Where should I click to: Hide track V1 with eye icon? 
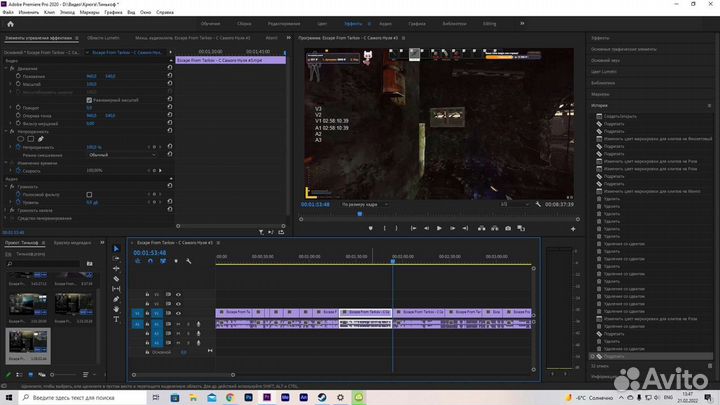179,313
